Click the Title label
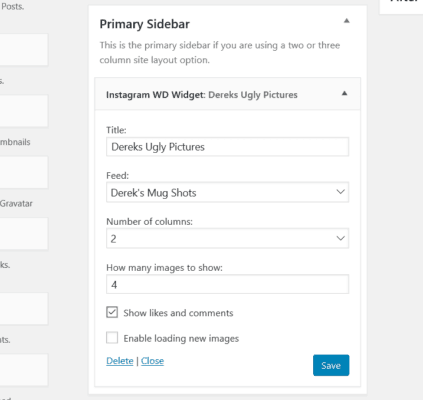Screen dimensions: 423x400 pyautogui.click(x=116, y=130)
